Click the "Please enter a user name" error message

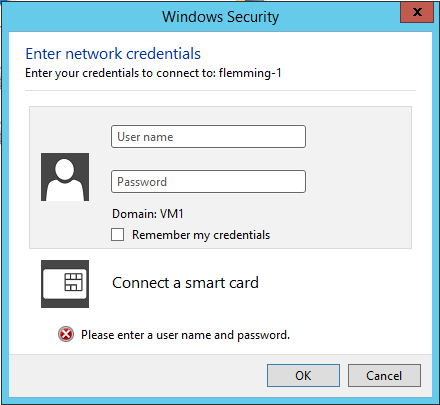tap(185, 335)
